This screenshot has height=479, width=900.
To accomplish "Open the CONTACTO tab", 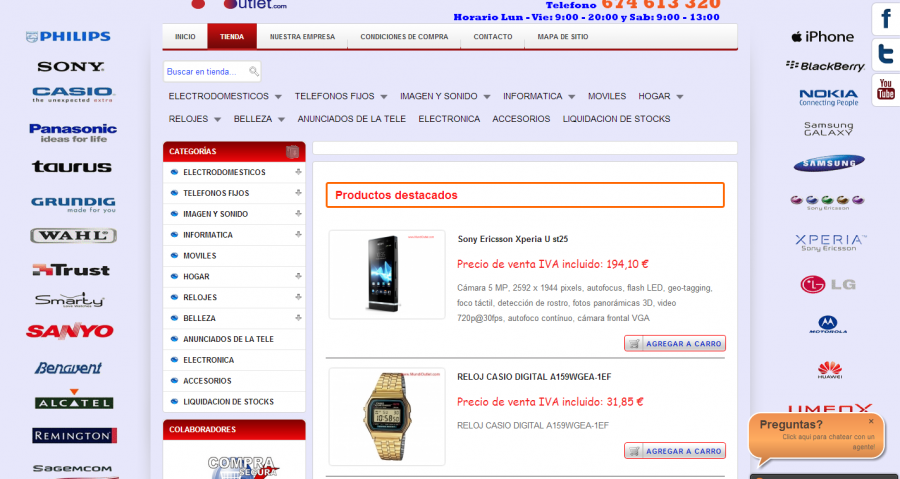I will pyautogui.click(x=492, y=37).
